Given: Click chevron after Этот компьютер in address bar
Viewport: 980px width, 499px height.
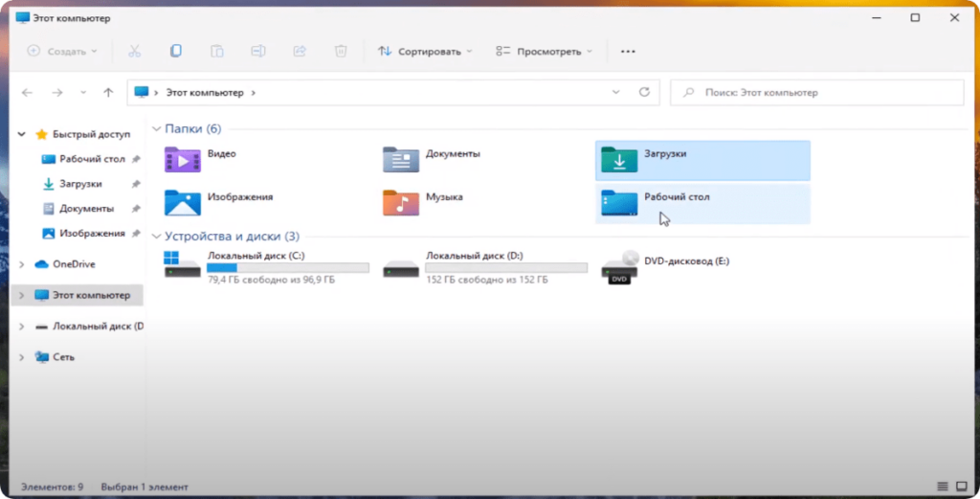Looking at the screenshot, I should click(x=253, y=93).
